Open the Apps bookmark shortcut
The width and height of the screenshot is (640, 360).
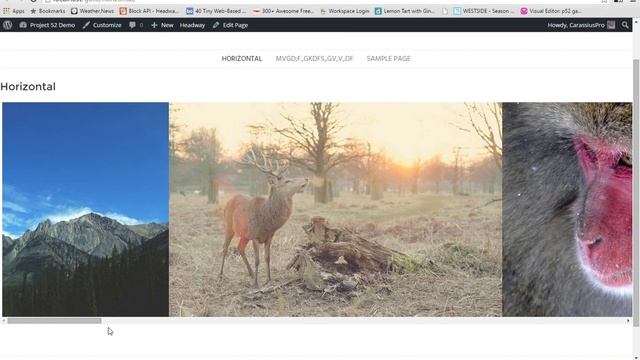click(13, 11)
